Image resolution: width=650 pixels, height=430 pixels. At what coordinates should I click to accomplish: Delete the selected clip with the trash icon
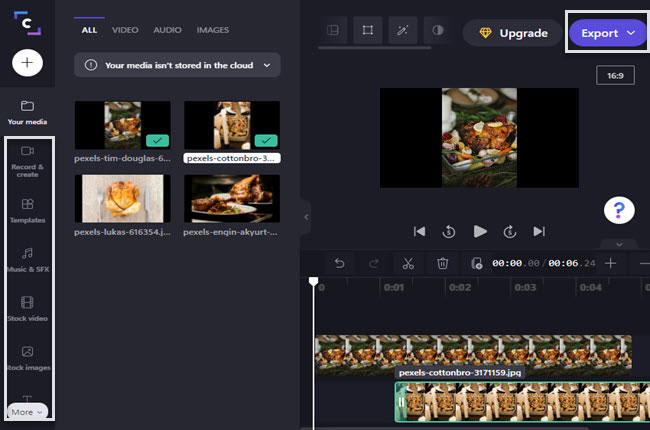(443, 263)
